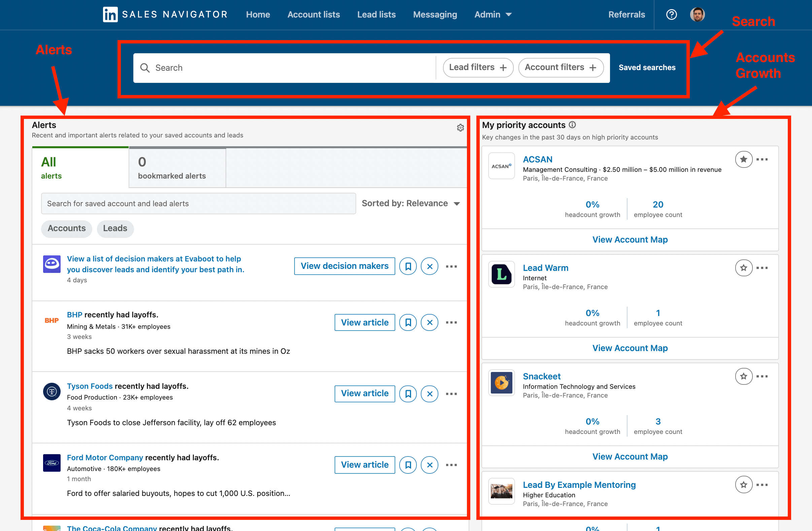Screen dimensions: 812x531
Task: Bookmark the Ford Motor Company alert
Action: [408, 465]
